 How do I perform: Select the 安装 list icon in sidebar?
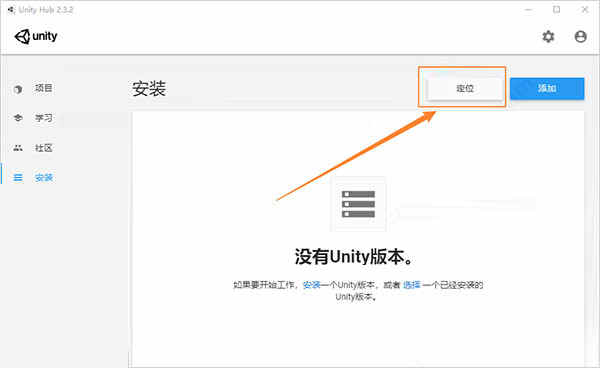pyautogui.click(x=18, y=177)
